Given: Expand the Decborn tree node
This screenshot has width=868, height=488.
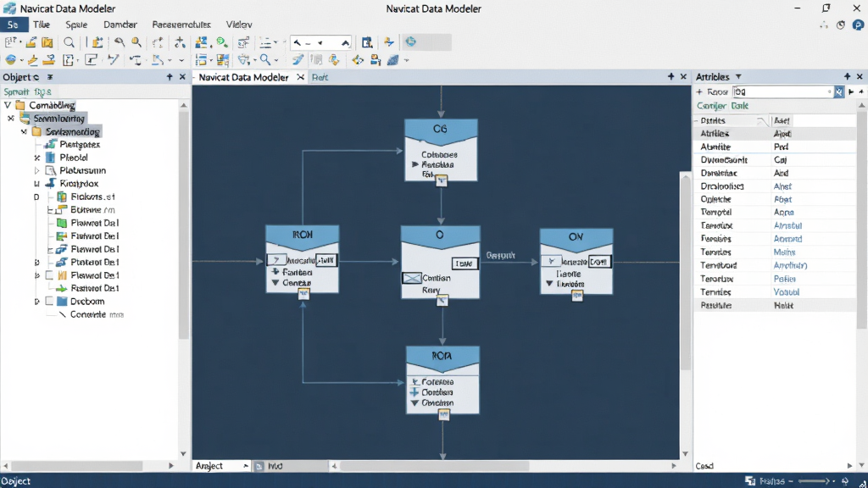Looking at the screenshot, I should click(x=36, y=302).
